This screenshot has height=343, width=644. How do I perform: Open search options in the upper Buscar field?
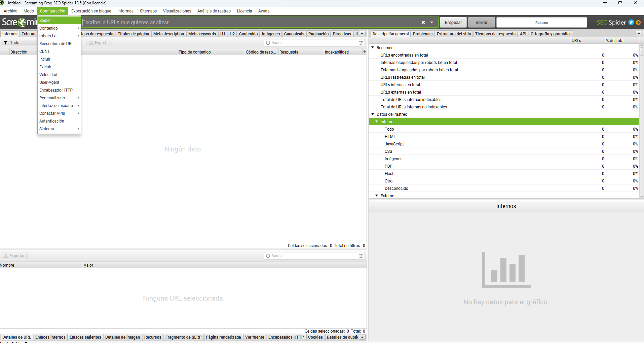(361, 43)
